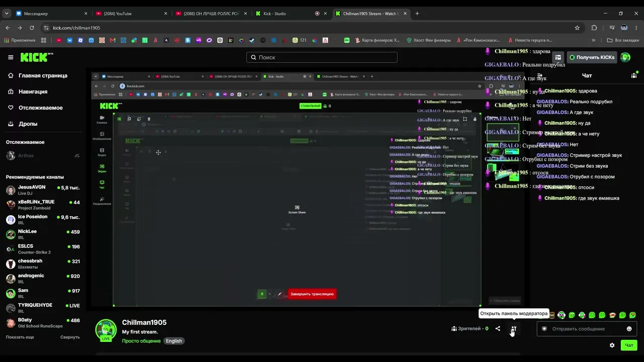The height and width of the screenshot is (362, 644).
Task: Click the English language tag
Action: point(174,341)
